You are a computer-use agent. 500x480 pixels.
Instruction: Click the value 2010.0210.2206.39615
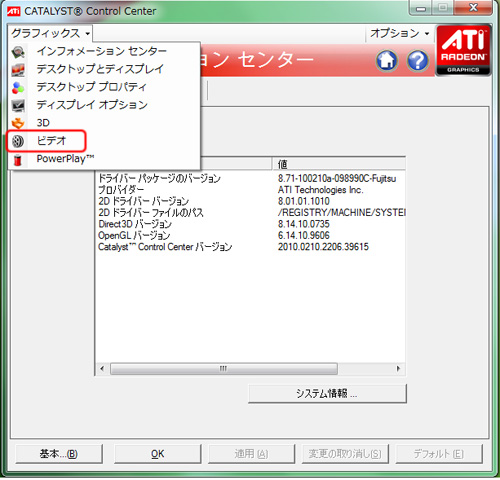(x=323, y=247)
